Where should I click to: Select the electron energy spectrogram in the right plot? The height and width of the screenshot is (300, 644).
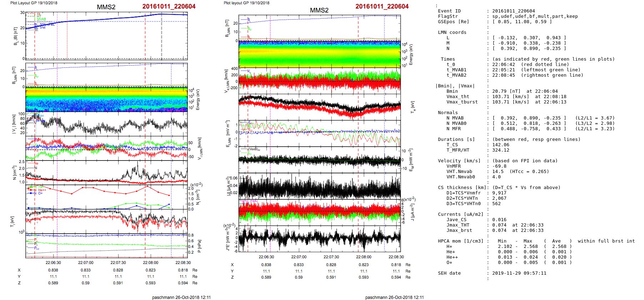pos(320,54)
